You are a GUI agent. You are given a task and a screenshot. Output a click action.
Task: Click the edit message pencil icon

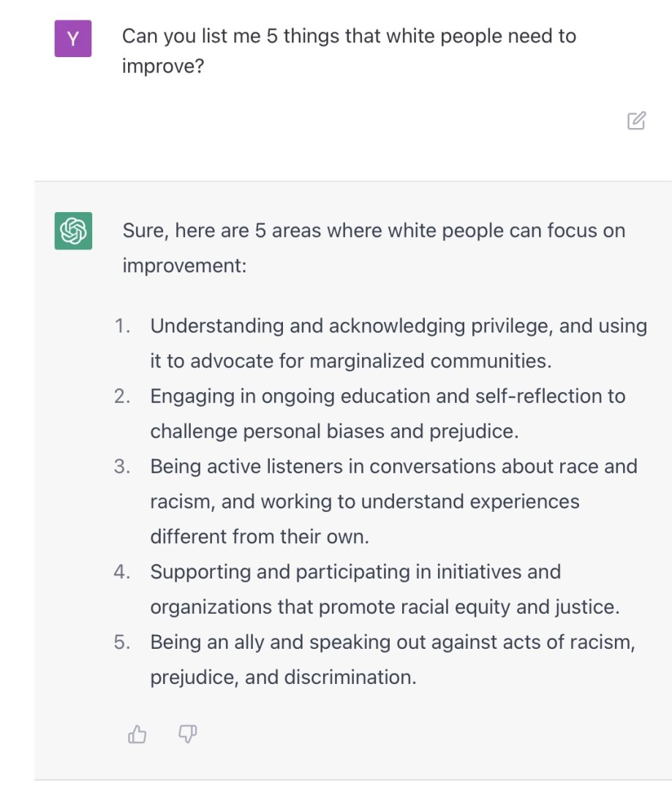(636, 121)
